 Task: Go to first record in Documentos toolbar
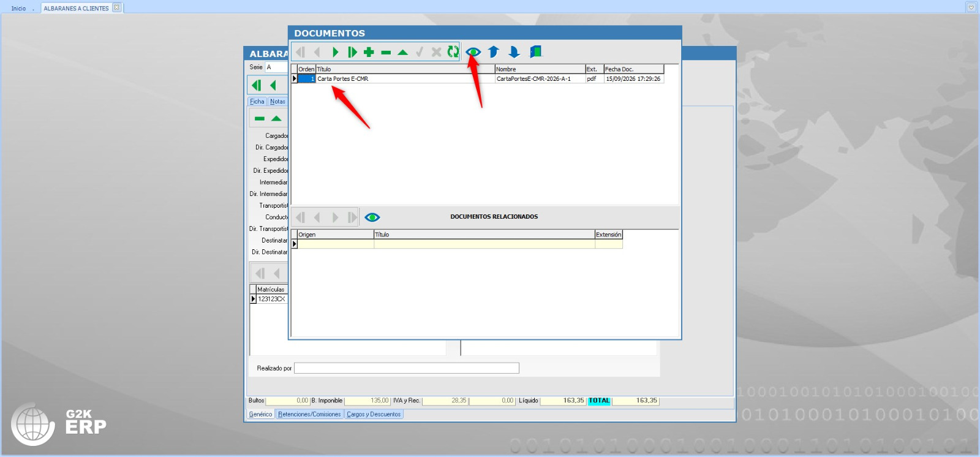pyautogui.click(x=300, y=52)
